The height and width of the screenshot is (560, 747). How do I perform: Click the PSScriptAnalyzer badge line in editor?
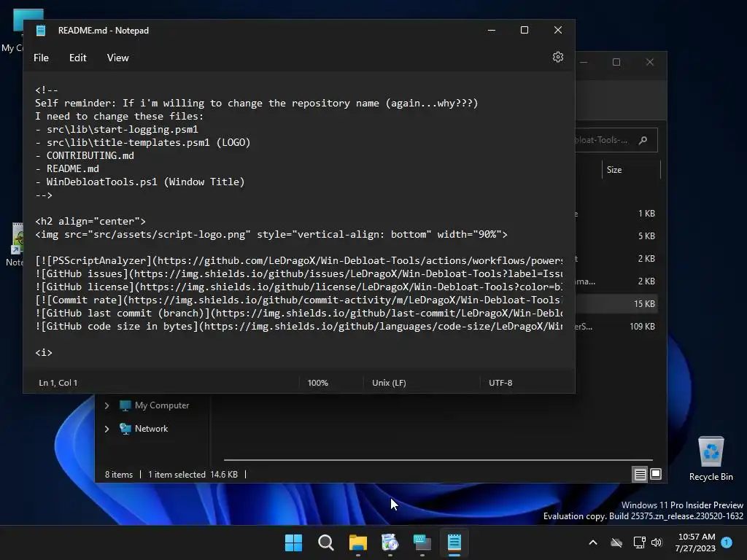(x=298, y=261)
